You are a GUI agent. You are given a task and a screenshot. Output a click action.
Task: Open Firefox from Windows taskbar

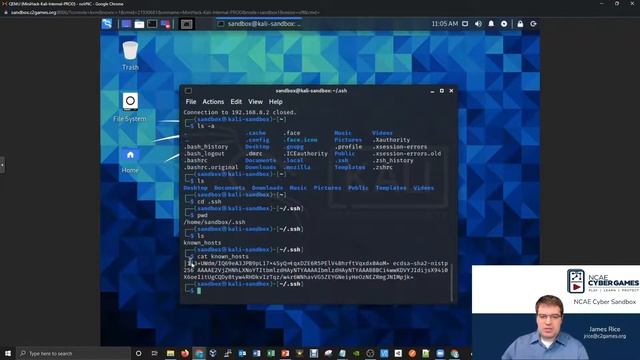(185, 353)
